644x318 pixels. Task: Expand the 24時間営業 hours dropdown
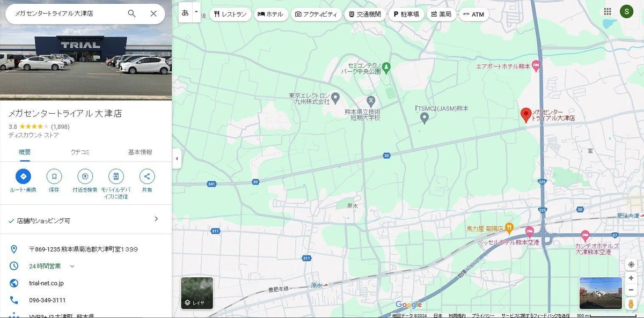pos(72,266)
